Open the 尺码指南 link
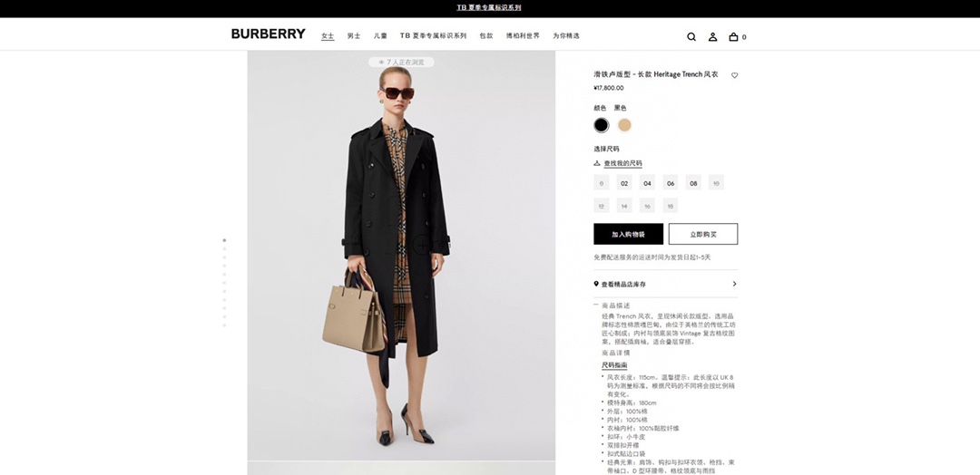Viewport: 980px width, 475px height. 614,365
